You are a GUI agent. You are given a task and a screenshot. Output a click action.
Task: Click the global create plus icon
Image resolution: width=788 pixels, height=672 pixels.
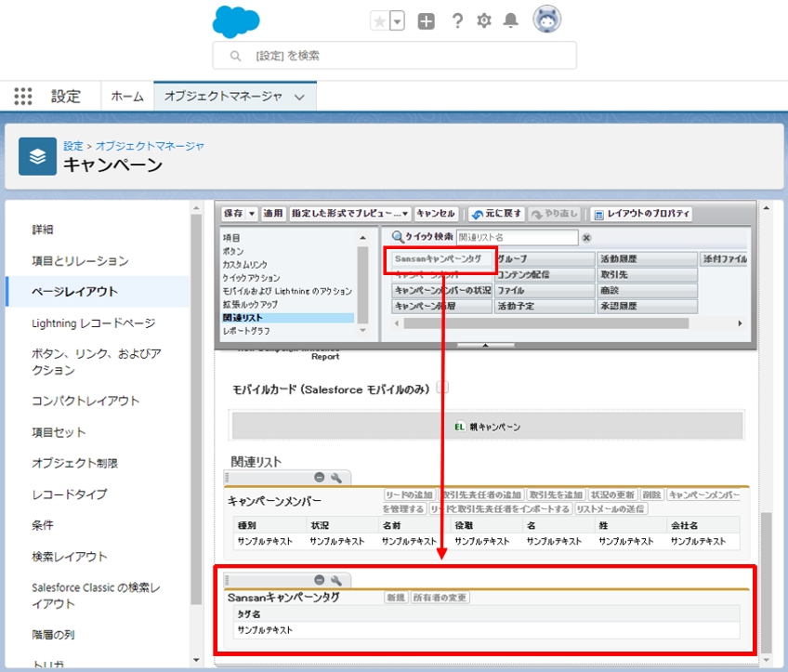pos(426,21)
